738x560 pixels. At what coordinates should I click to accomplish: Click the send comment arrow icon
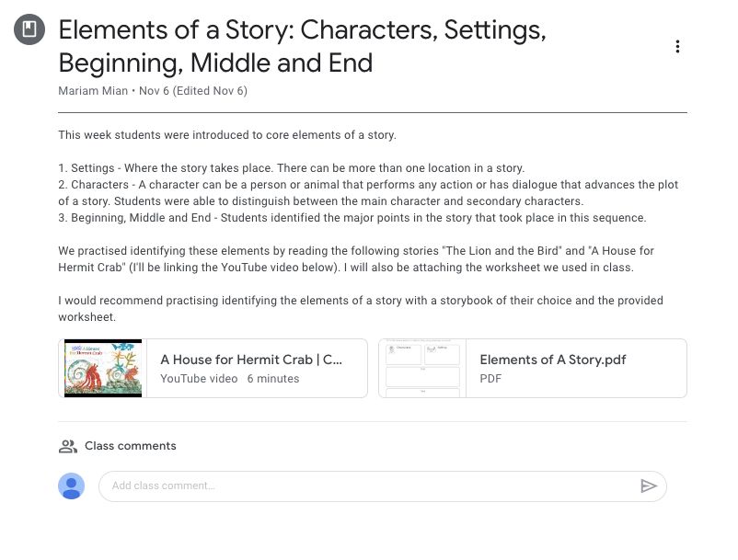649,486
